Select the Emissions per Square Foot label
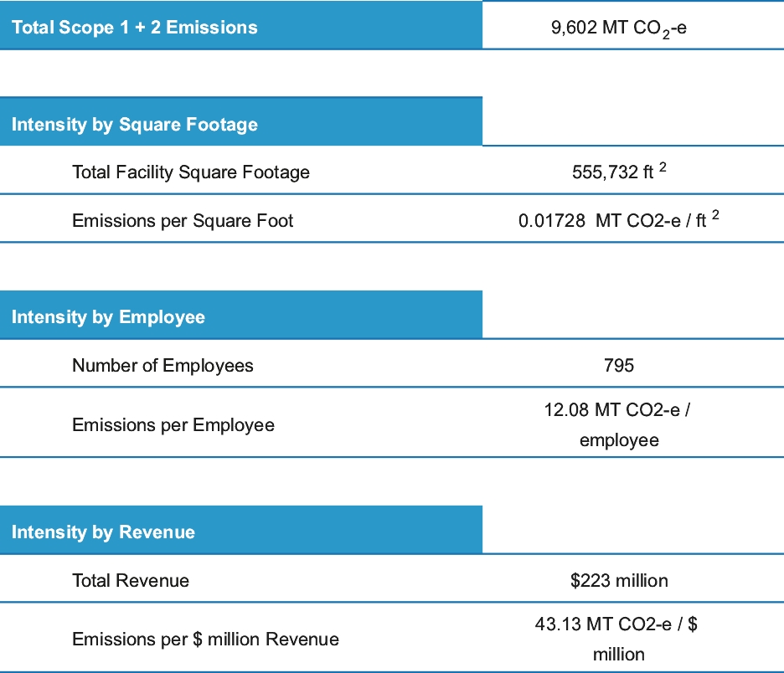The height and width of the screenshot is (673, 784). click(183, 221)
